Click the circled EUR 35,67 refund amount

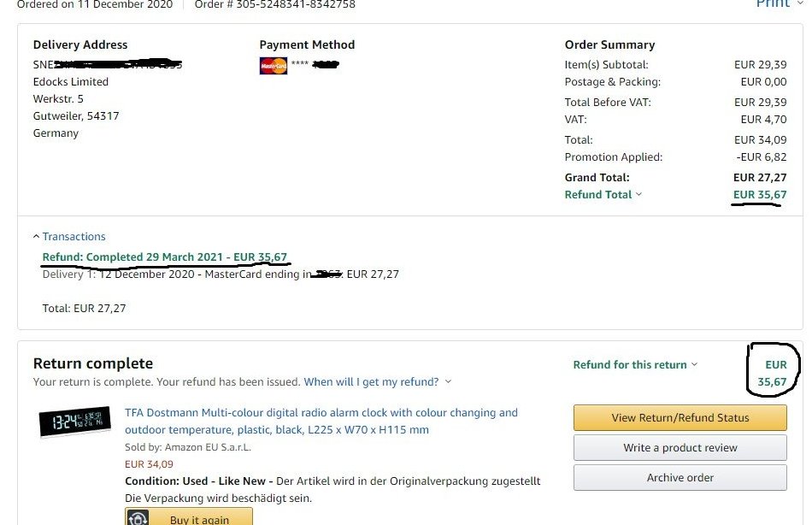pyautogui.click(x=772, y=374)
